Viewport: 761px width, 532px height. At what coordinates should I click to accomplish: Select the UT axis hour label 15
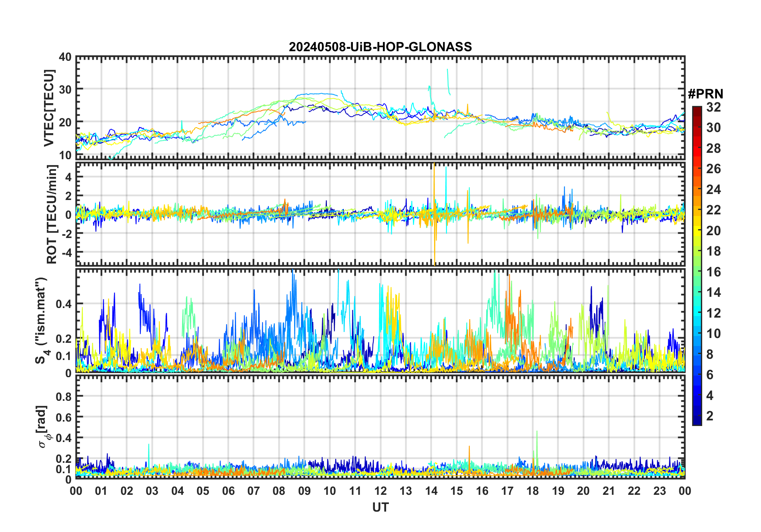(457, 491)
